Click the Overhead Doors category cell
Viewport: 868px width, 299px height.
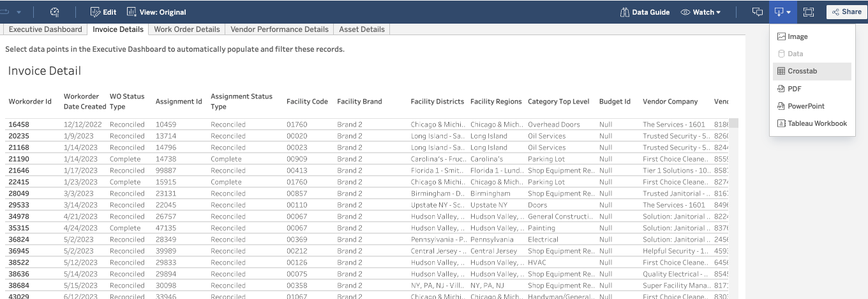[x=554, y=125]
